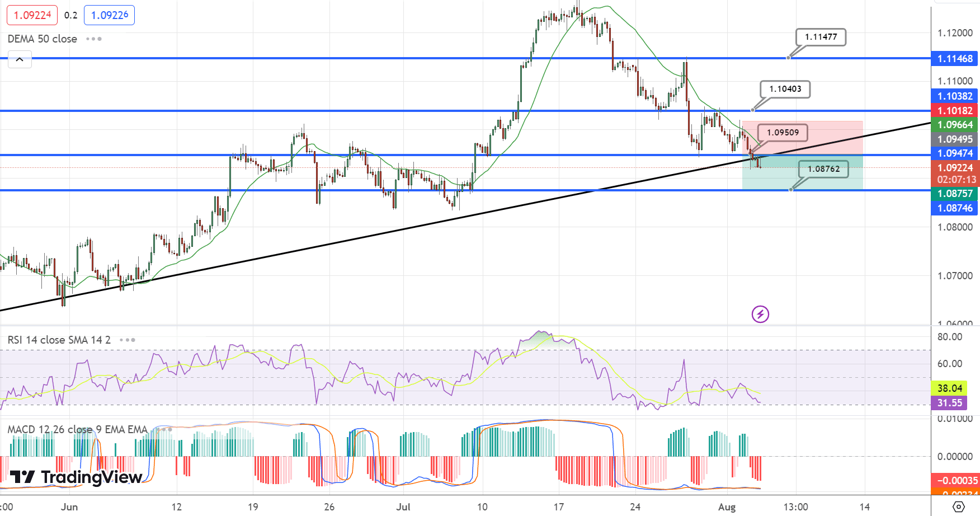Screen dimensions: 980x516
Task: Click the blue buy price 1.09226 button
Action: 109,15
